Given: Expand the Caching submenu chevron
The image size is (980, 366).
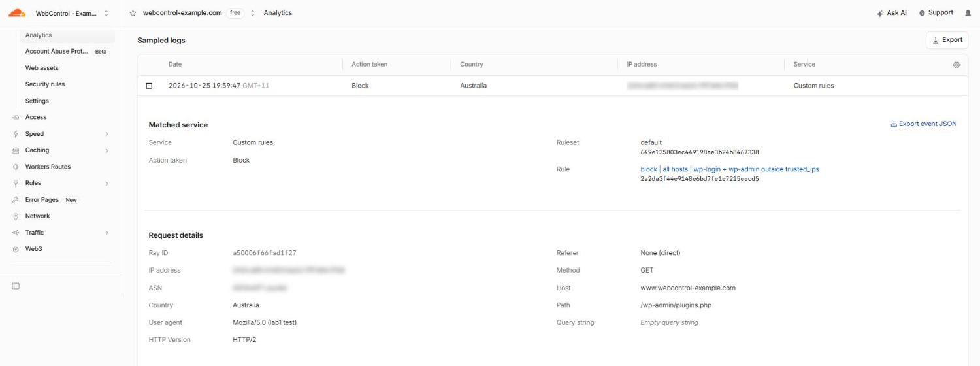Looking at the screenshot, I should [x=106, y=150].
